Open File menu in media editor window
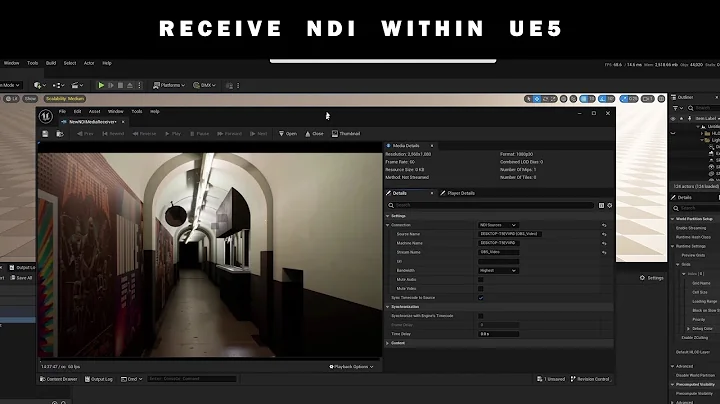This screenshot has height=404, width=720. [62, 112]
